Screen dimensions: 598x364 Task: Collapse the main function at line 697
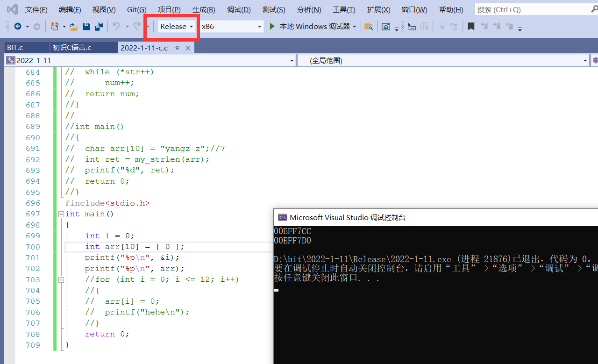(61, 214)
